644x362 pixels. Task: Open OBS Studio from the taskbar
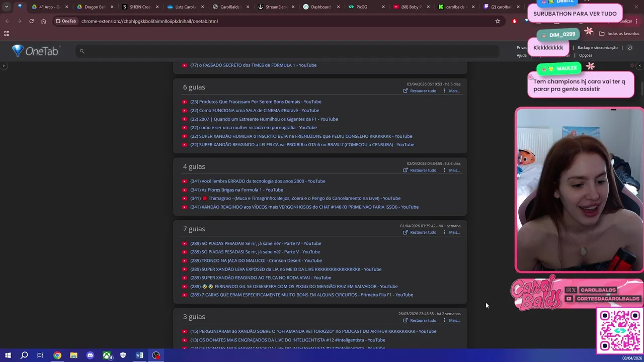click(x=156, y=355)
